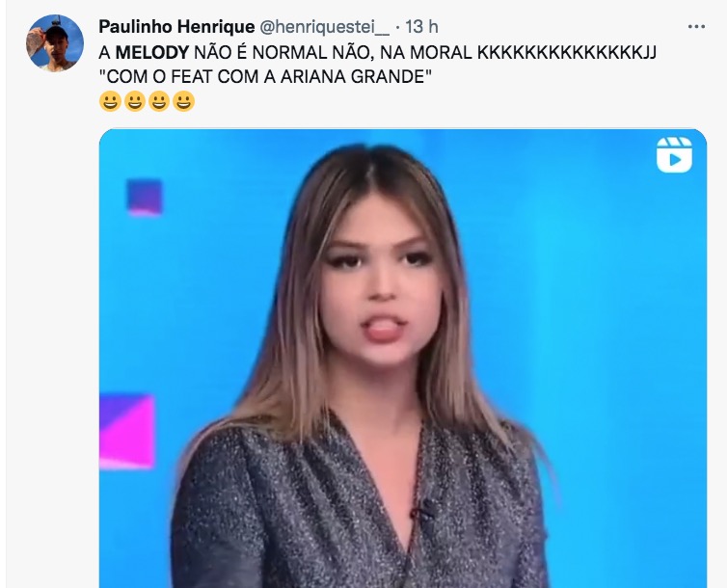
Task: Click the second smiley emoji
Action: click(x=135, y=101)
